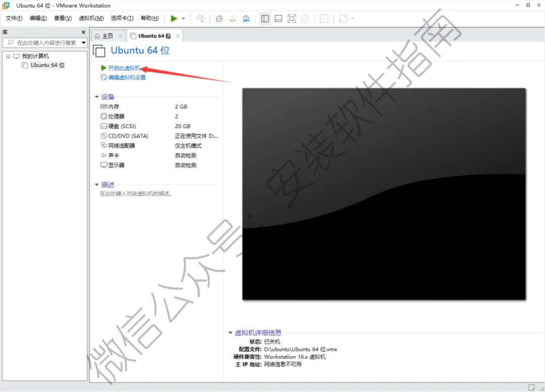The image size is (545, 392).
Task: Open the 查看(V) menu
Action: pyautogui.click(x=63, y=19)
